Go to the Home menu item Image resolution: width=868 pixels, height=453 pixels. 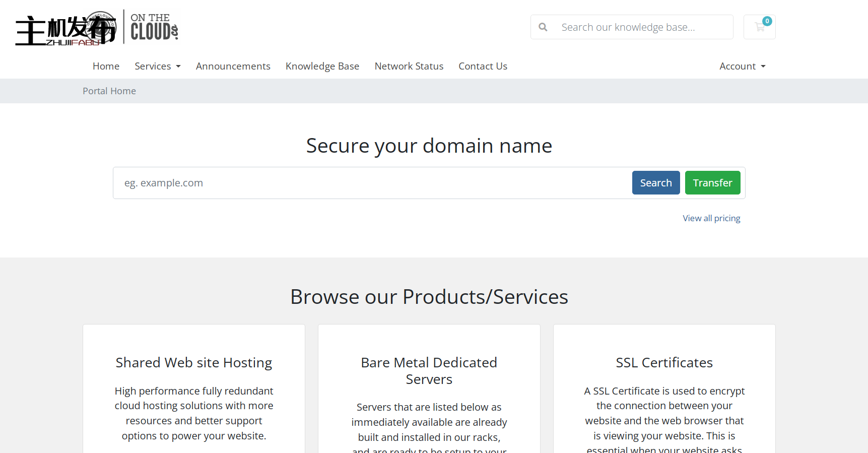coord(106,67)
